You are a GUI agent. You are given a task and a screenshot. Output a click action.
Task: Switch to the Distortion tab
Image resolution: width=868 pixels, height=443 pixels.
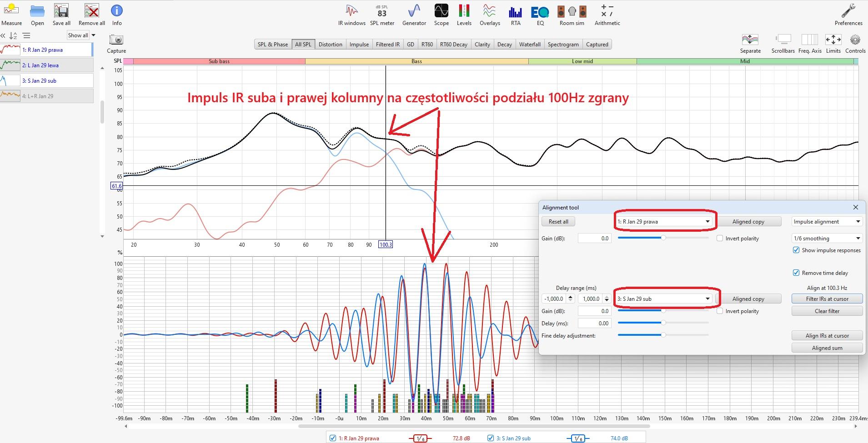point(330,45)
